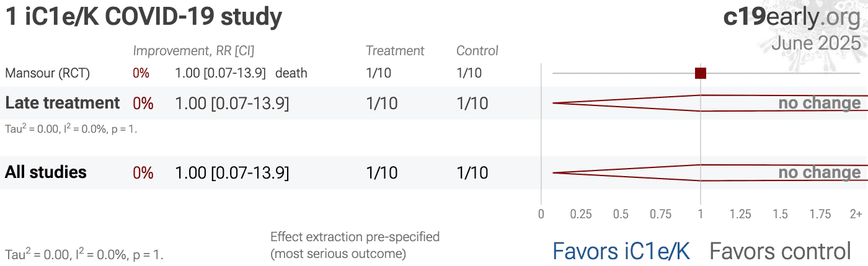The image size is (868, 266).
Task: Click the 'death' outcome label in Mansour row
Action: [291, 73]
